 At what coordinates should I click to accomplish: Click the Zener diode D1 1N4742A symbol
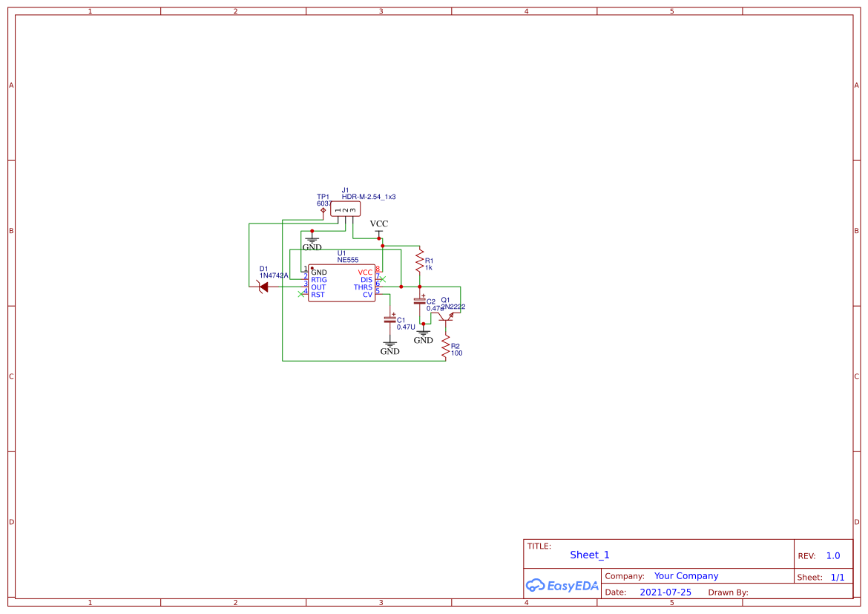(264, 286)
